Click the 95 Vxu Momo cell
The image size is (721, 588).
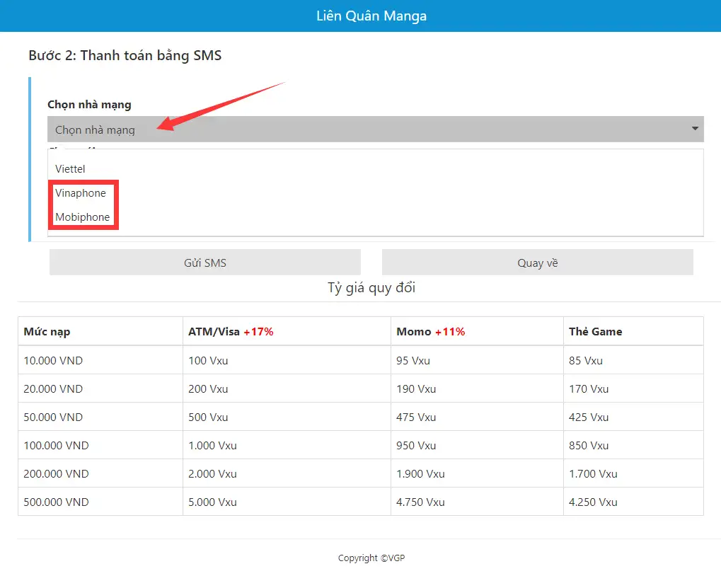(x=478, y=360)
